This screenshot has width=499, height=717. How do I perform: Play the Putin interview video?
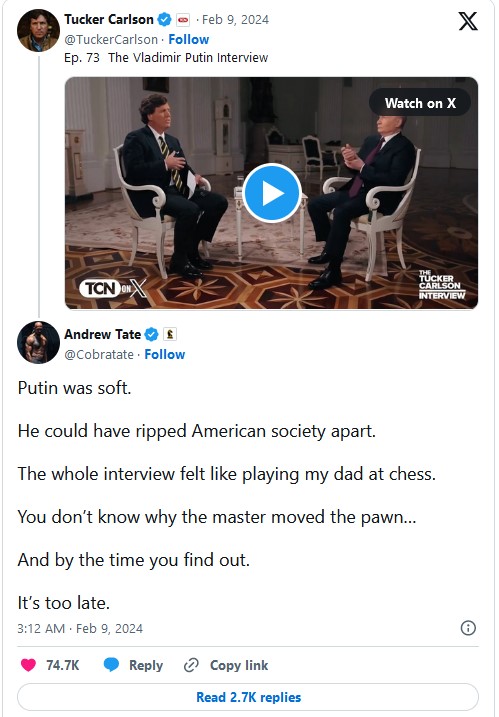coord(272,193)
